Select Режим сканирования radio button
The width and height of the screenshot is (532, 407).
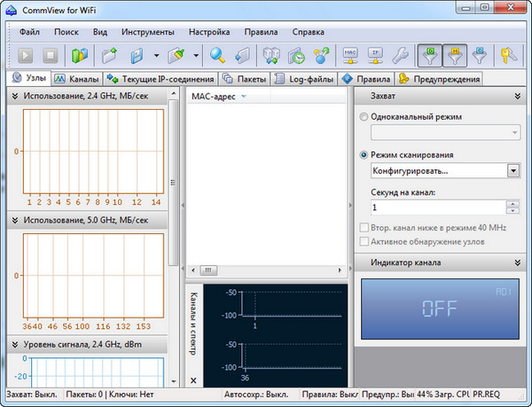tap(364, 154)
